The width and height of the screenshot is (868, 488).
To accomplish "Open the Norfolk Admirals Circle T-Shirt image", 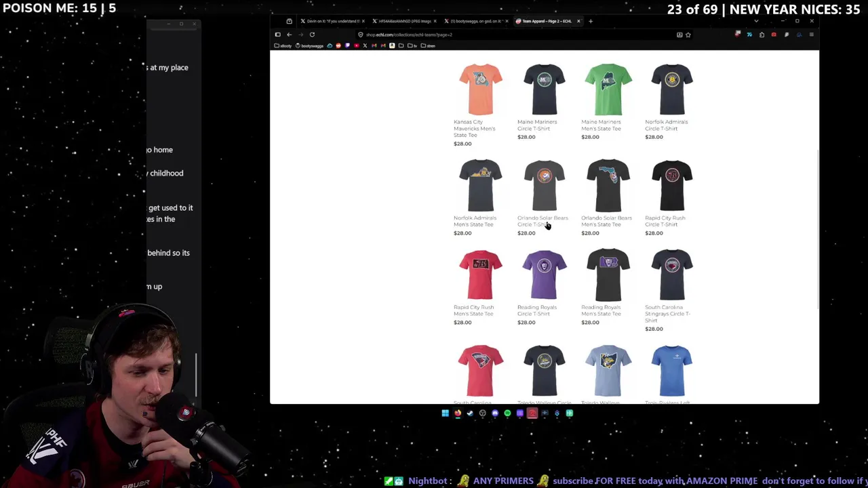I will pyautogui.click(x=672, y=89).
